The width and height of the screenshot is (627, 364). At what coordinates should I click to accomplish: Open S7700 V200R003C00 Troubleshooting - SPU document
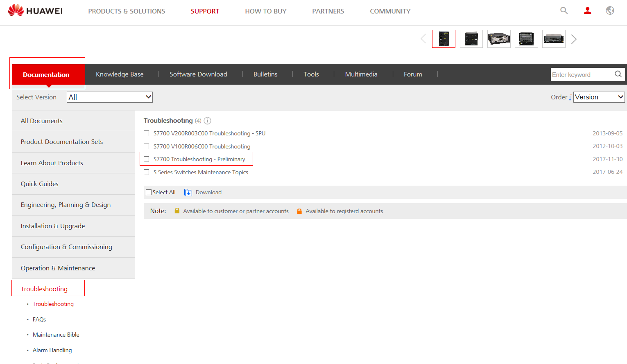(209, 133)
